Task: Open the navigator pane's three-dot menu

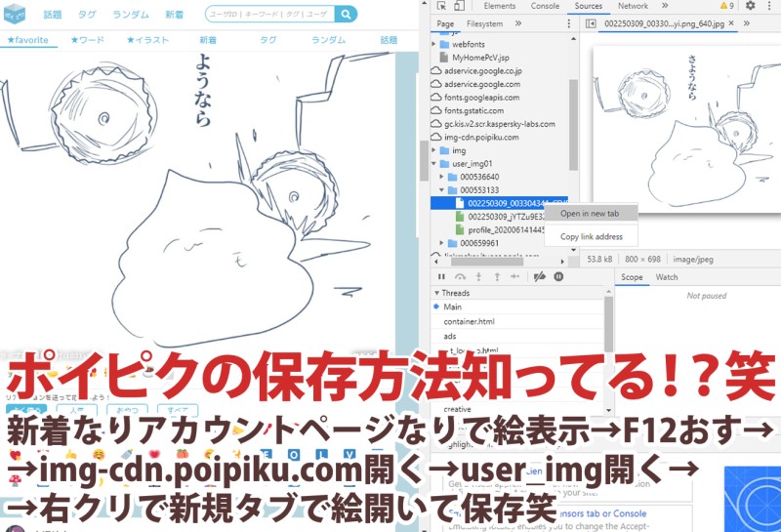Action: pos(569,23)
